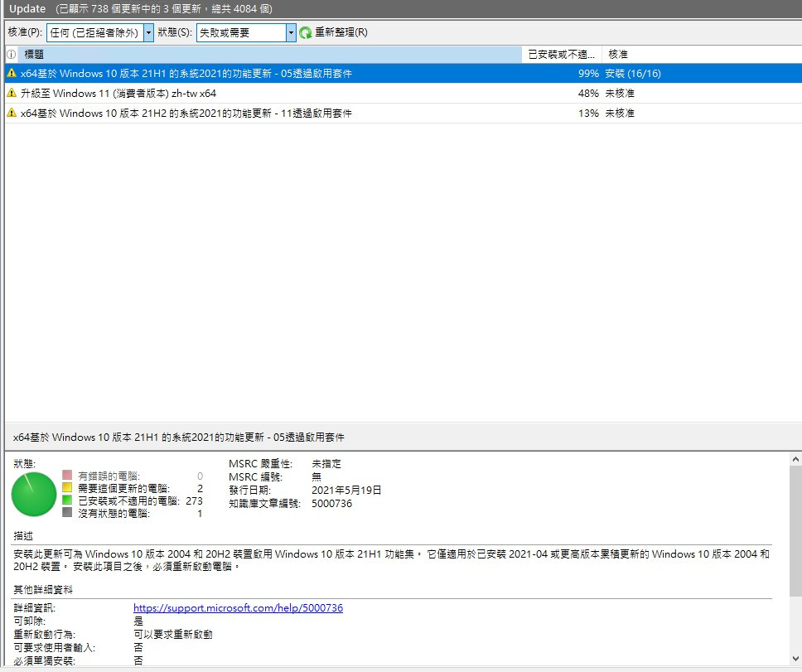Click the 失敗或需要 combo box
This screenshot has height=672, width=802.
246,33
